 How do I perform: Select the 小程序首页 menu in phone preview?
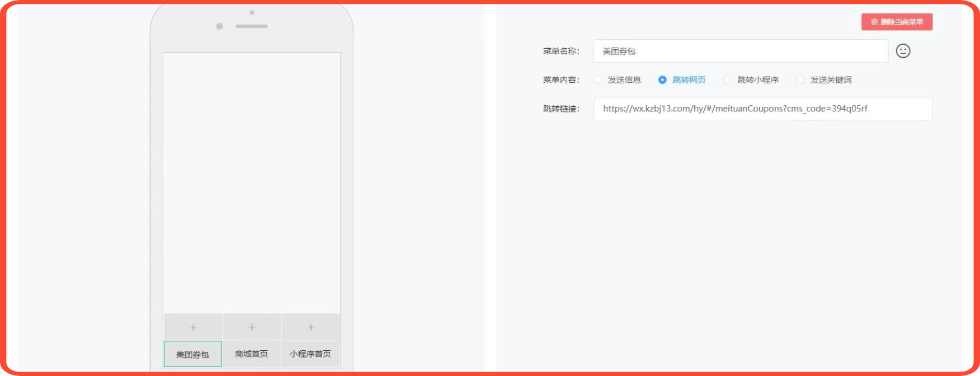point(310,354)
